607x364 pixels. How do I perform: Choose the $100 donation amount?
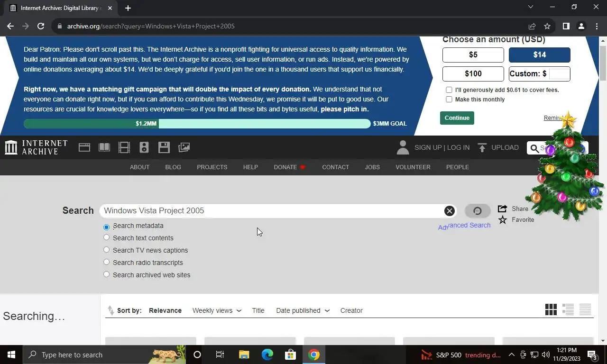coord(473,74)
